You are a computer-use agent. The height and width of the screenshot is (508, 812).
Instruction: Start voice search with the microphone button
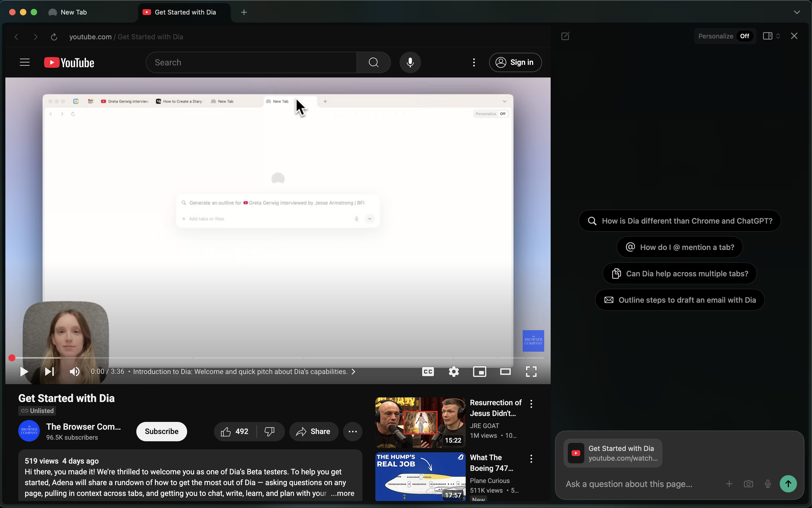point(410,62)
